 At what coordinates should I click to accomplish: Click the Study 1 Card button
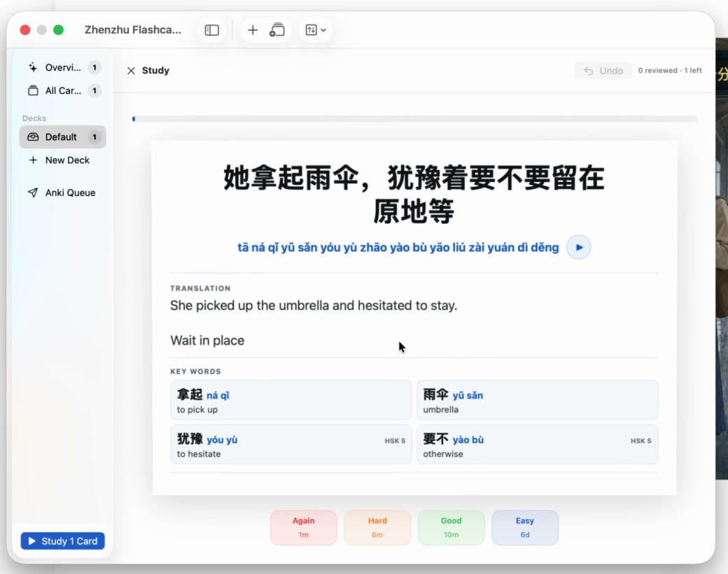coord(63,541)
